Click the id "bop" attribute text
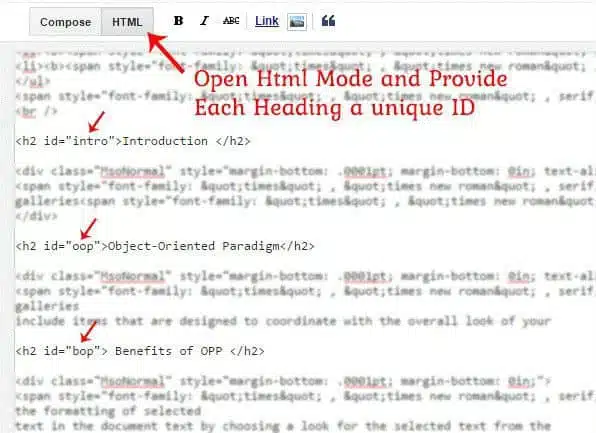This screenshot has width=596, height=433. tap(72, 351)
